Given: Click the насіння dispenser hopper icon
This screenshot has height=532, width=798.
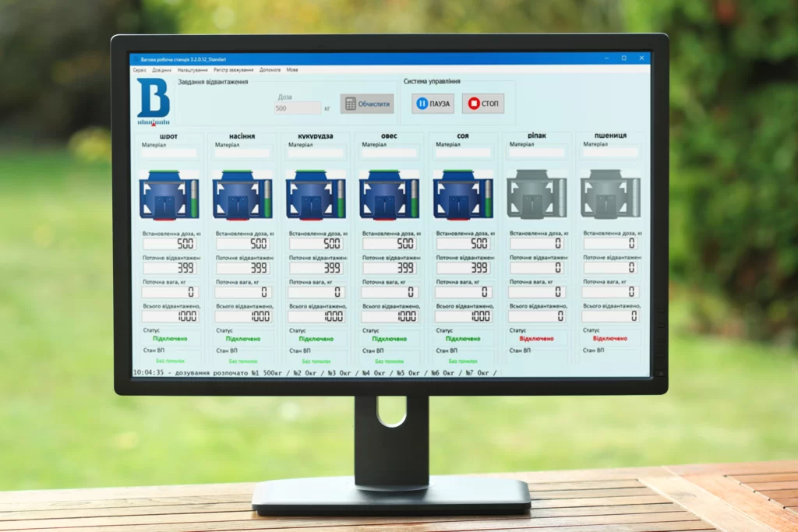Looking at the screenshot, I should (x=242, y=196).
